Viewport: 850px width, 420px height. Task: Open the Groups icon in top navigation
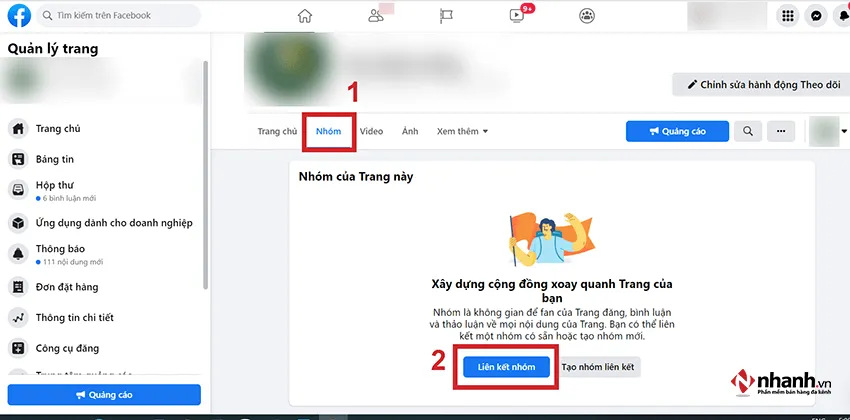tap(587, 16)
